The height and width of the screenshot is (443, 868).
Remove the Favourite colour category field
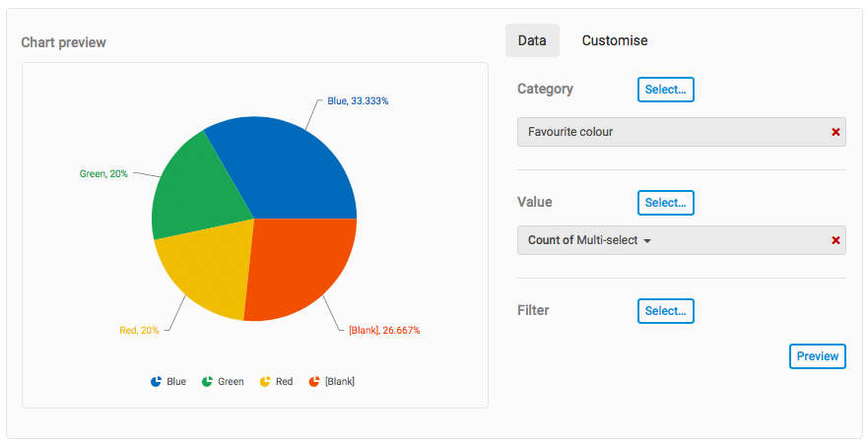835,132
